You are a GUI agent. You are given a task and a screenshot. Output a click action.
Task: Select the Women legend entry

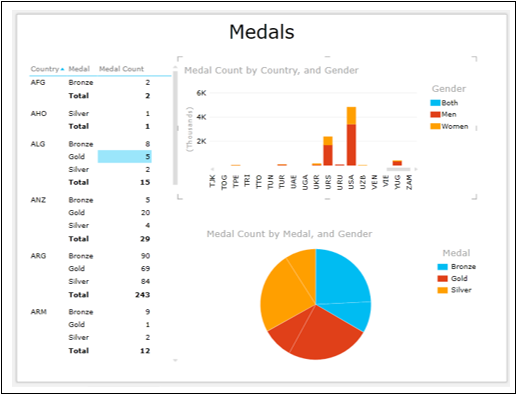pos(449,126)
